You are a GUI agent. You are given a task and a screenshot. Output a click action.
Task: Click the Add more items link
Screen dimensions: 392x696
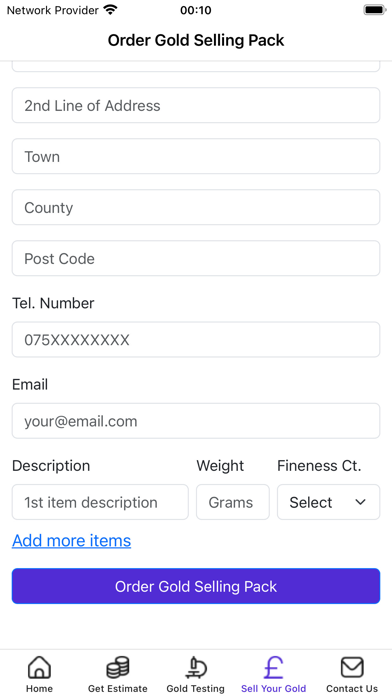coord(71,541)
